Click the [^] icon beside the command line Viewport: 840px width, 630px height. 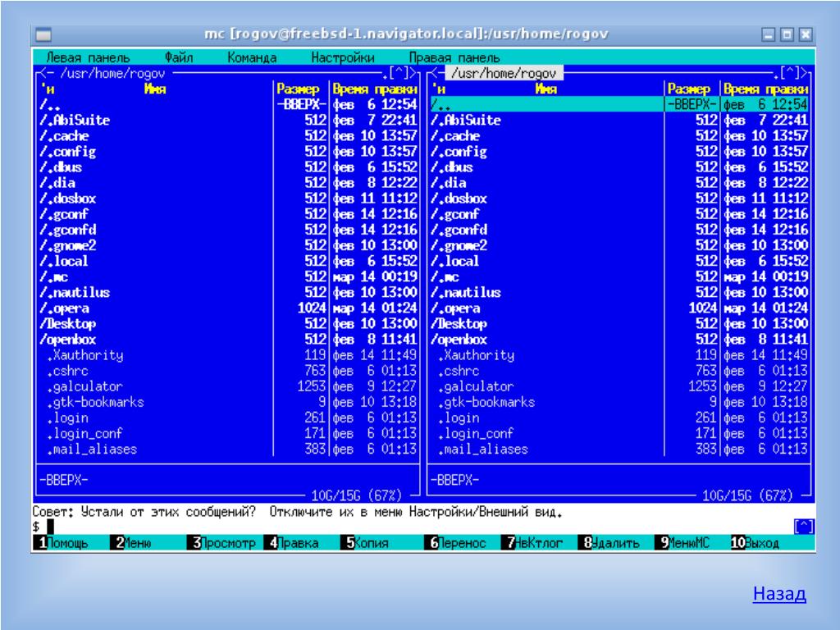click(804, 527)
